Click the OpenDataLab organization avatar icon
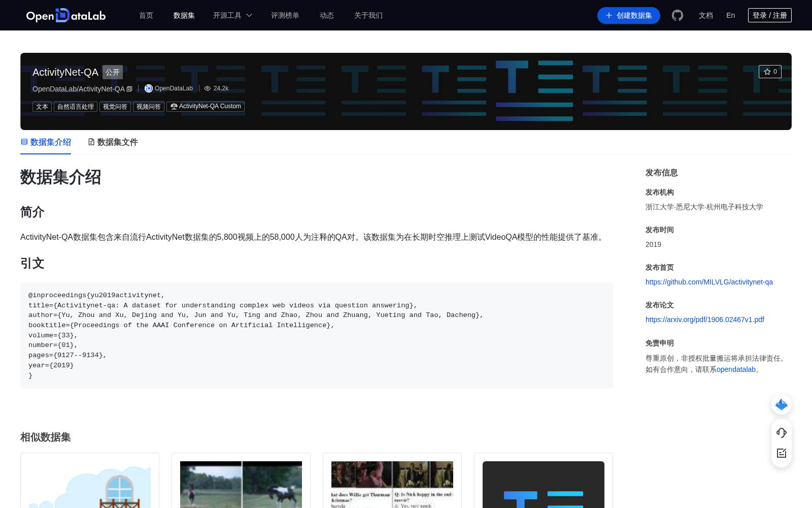 149,88
